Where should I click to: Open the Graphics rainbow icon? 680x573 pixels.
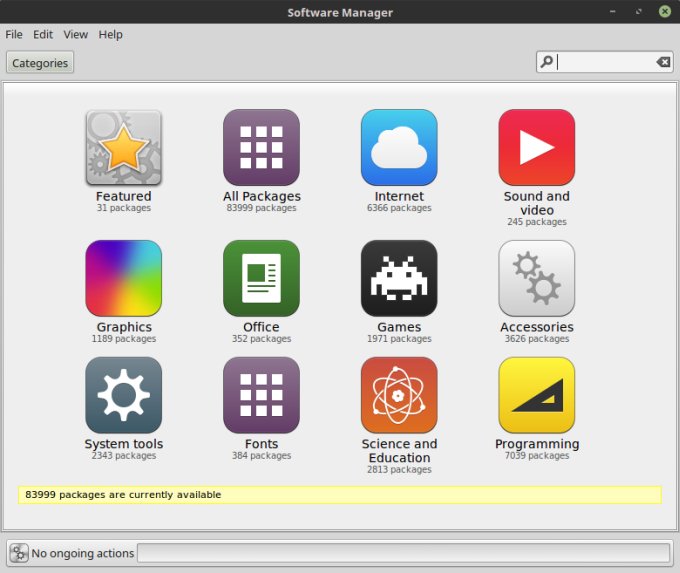coord(124,278)
